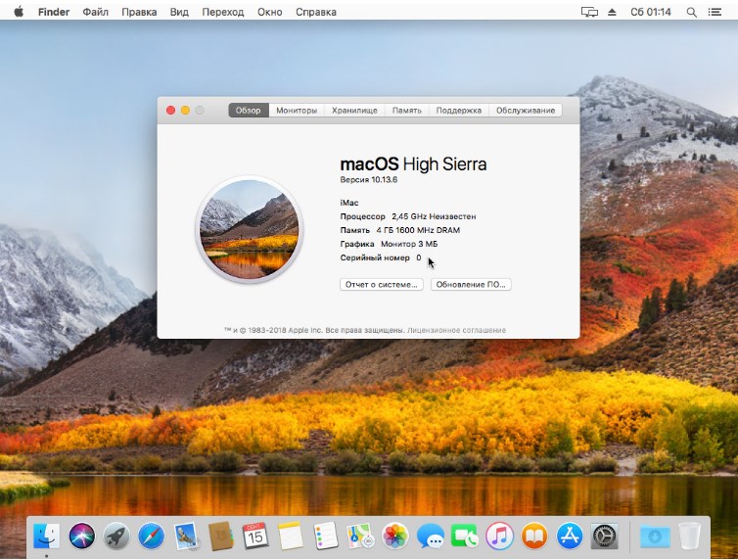
Task: Close the About This Mac window
Action: (171, 110)
